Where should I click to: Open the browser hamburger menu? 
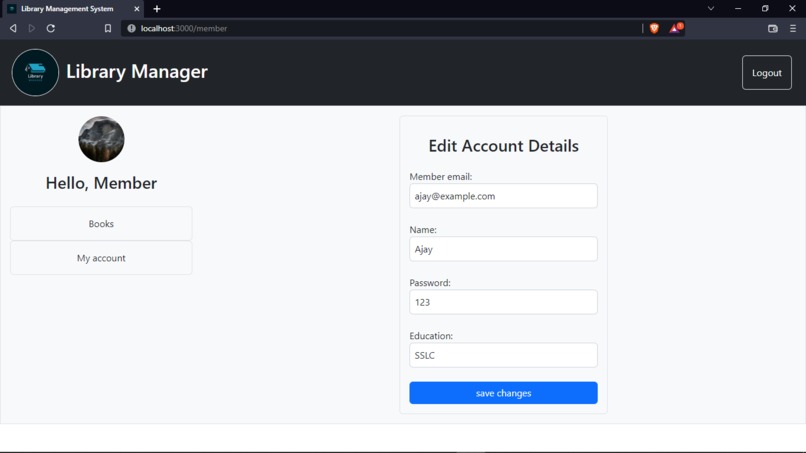[x=793, y=28]
